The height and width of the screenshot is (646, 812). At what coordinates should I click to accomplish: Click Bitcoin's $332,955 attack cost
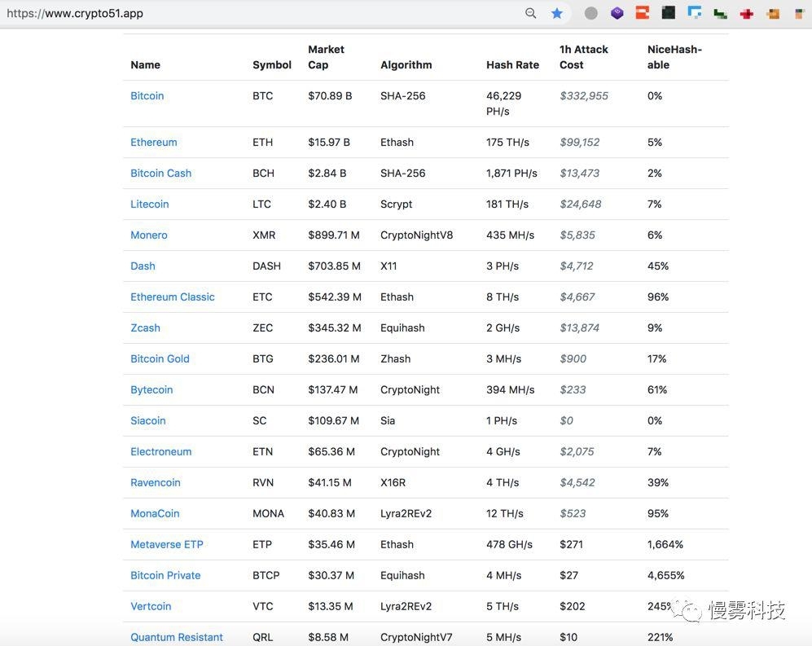tap(584, 96)
